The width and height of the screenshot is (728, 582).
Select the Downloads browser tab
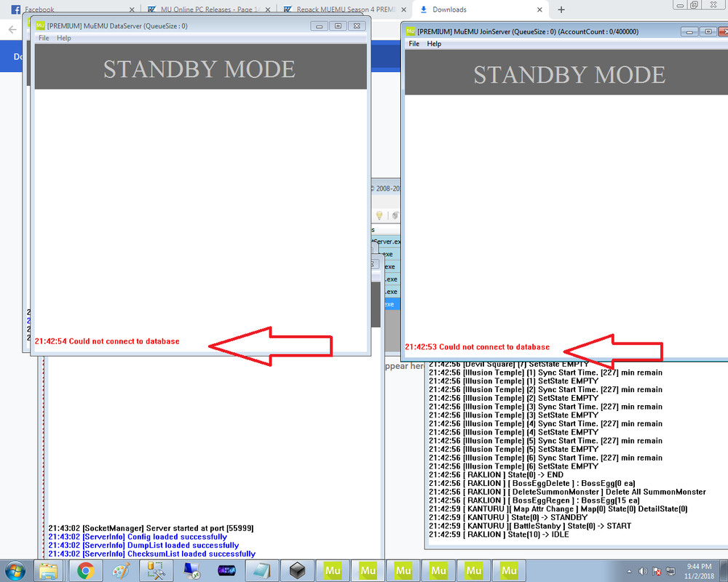[x=480, y=9]
